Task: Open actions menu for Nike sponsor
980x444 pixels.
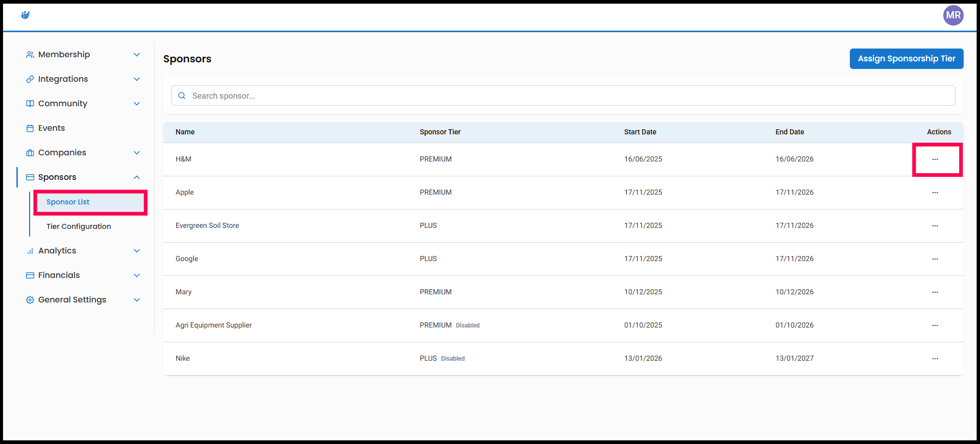Action: (x=935, y=359)
